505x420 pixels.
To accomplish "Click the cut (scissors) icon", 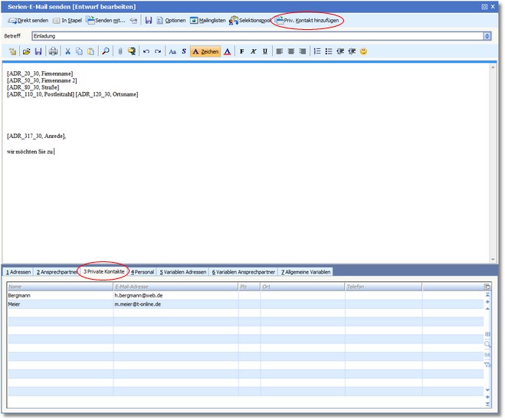I will click(67, 51).
